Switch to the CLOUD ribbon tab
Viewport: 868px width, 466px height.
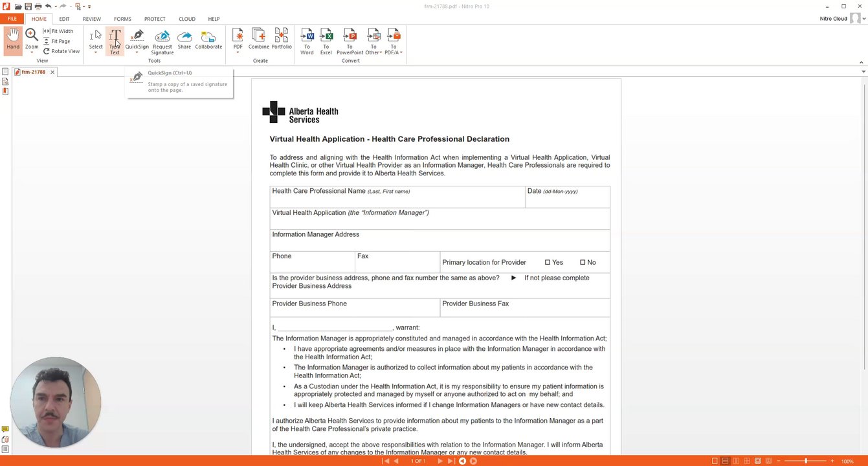[187, 19]
